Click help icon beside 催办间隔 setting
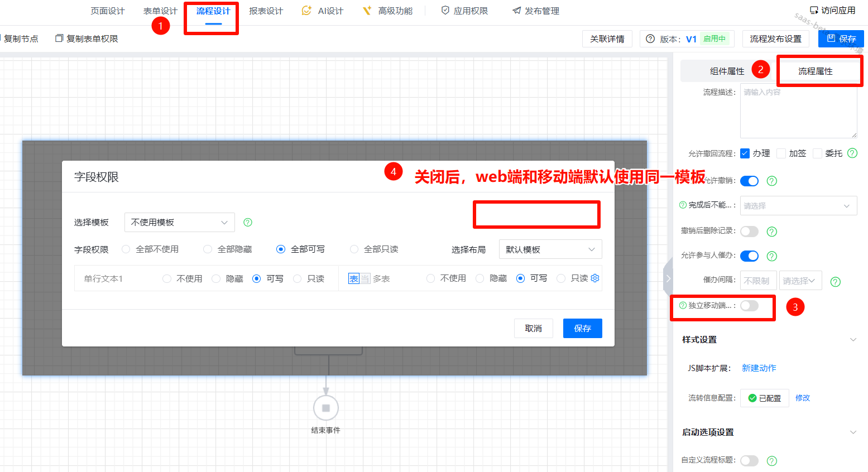Viewport: 868px width, 472px height. (x=835, y=282)
